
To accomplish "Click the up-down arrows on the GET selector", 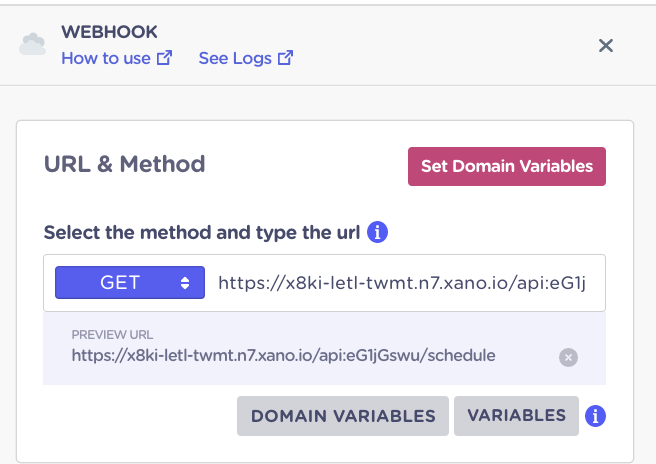I will pyautogui.click(x=185, y=283).
